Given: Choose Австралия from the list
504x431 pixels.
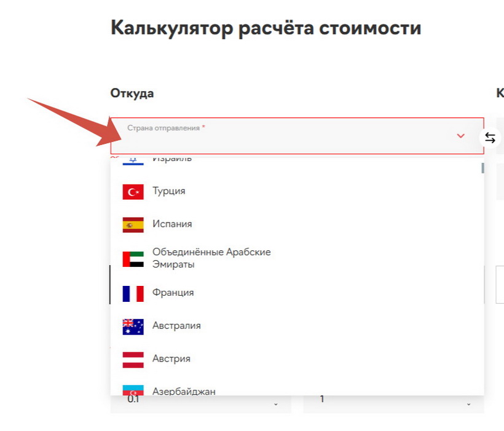Looking at the screenshot, I should [x=176, y=326].
